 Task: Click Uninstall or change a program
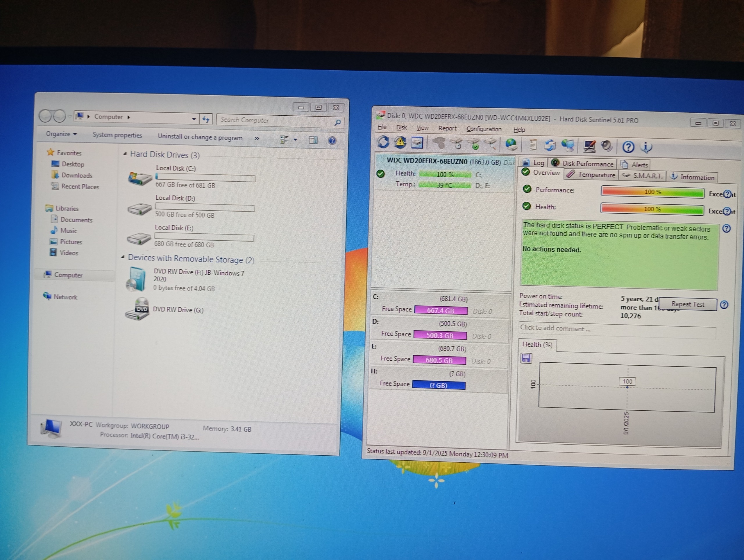pos(200,137)
